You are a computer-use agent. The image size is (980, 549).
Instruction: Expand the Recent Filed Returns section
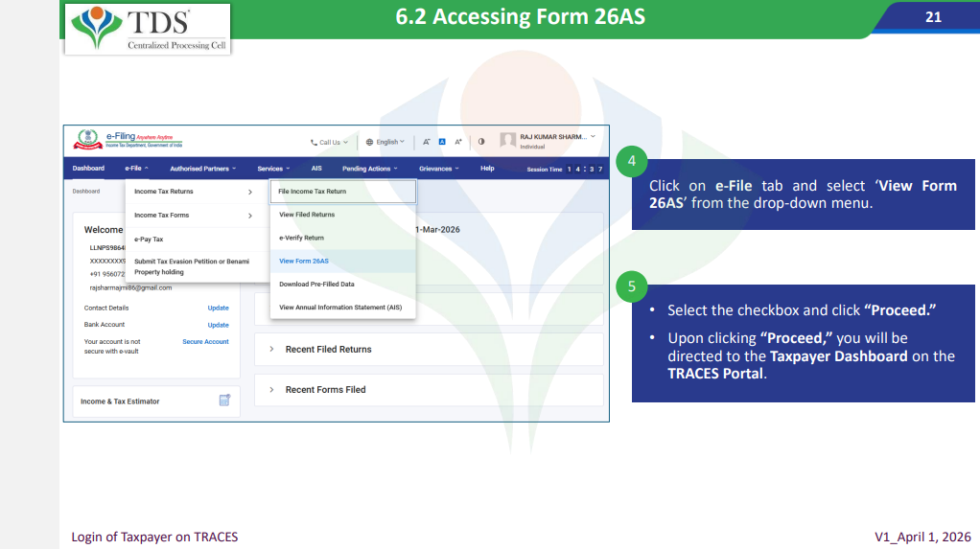coord(328,350)
